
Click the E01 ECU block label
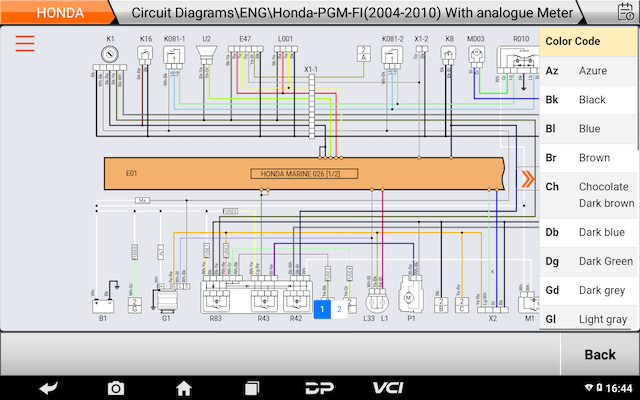131,173
